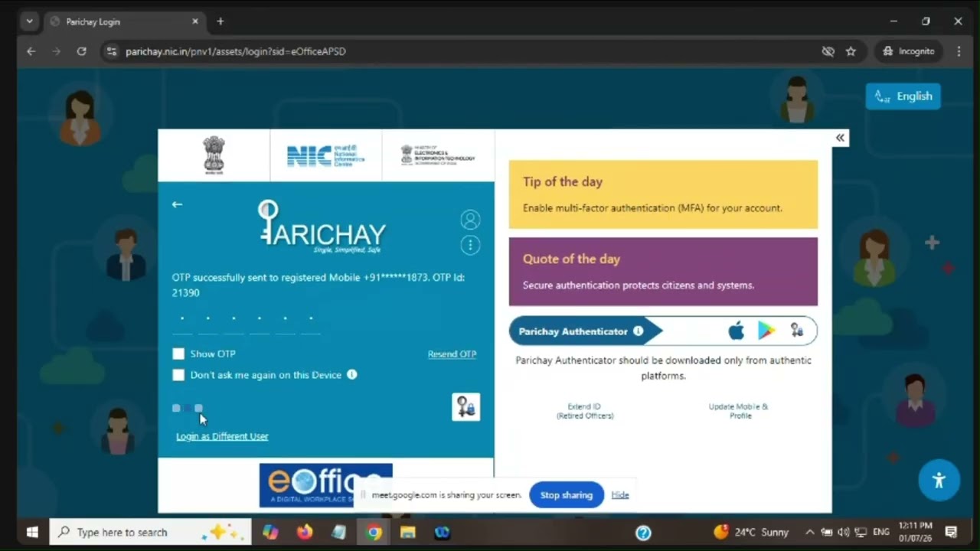Expand the system tray hidden icons arrow
Viewport: 980px width, 551px height.
[809, 532]
